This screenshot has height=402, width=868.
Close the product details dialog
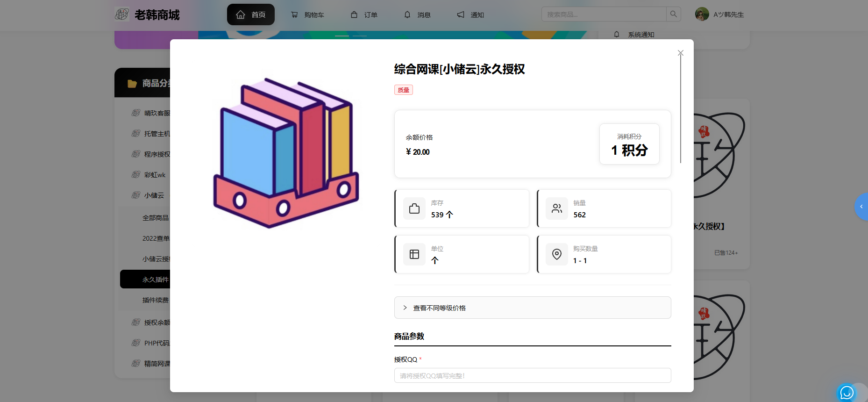(x=680, y=53)
